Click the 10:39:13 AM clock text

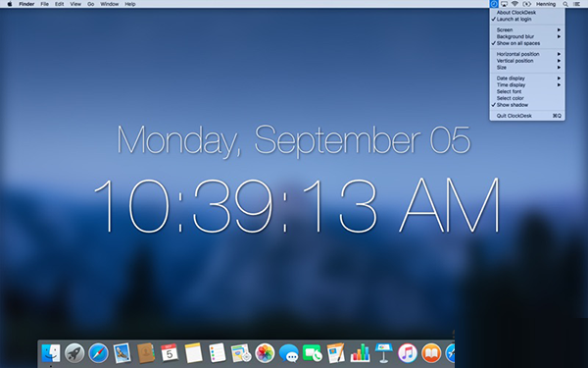[297, 205]
